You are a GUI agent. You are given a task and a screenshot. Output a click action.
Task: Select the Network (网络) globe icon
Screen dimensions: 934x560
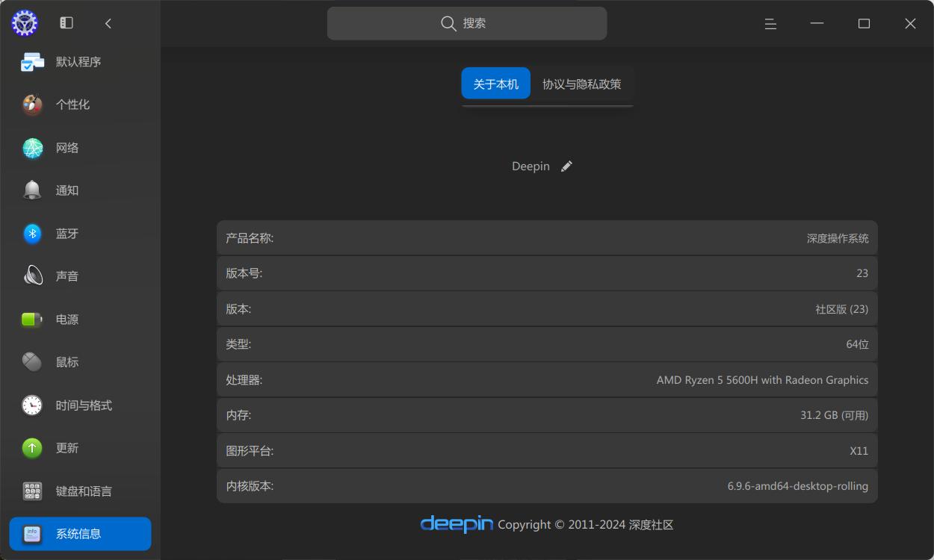32,148
